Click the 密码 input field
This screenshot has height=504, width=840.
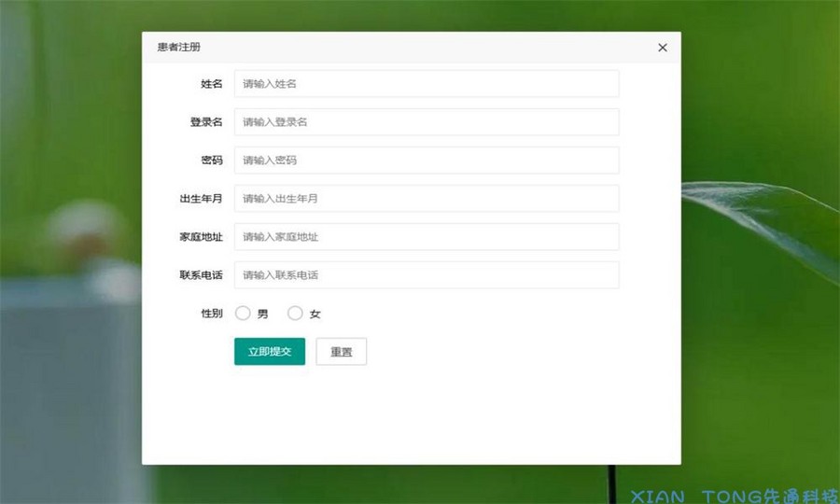[x=427, y=161]
